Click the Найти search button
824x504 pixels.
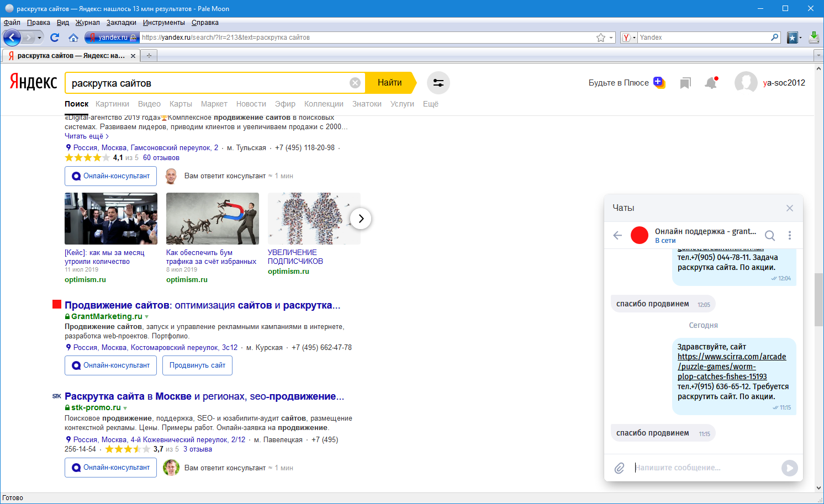coord(390,83)
